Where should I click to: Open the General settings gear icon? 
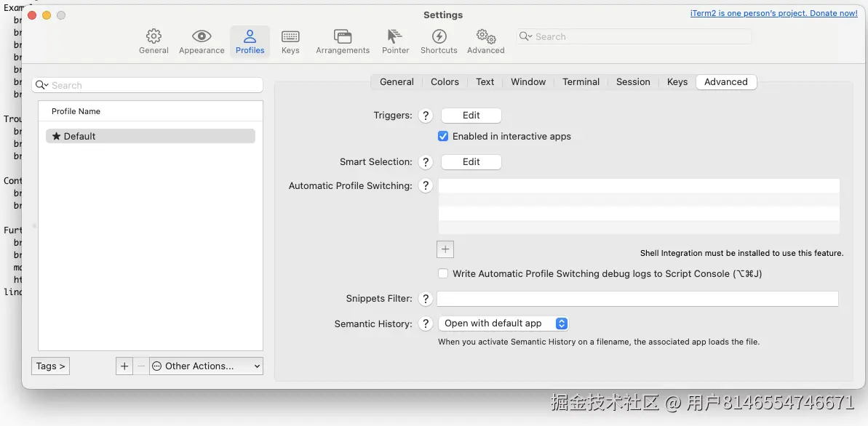click(x=154, y=36)
